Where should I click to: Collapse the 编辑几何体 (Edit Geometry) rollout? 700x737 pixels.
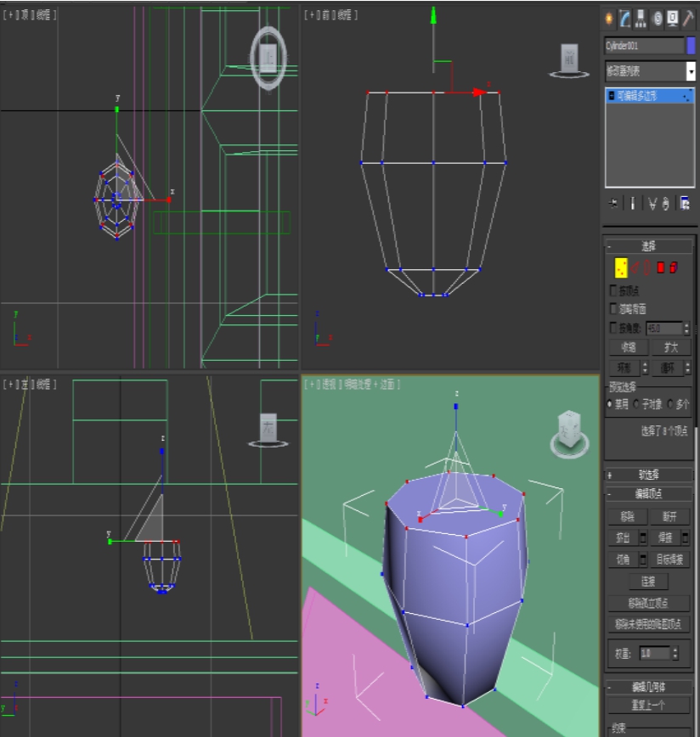click(x=649, y=687)
